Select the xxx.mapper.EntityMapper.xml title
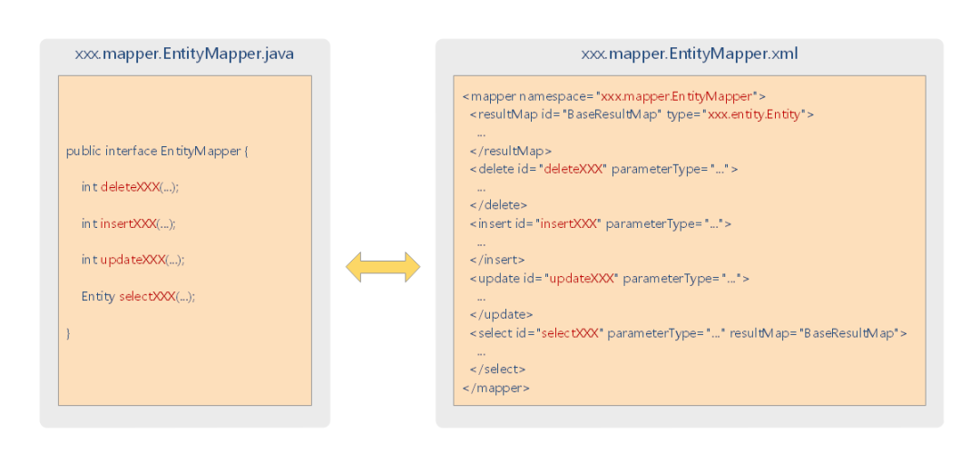Image resolution: width=980 pixels, height=464 pixels. [690, 54]
